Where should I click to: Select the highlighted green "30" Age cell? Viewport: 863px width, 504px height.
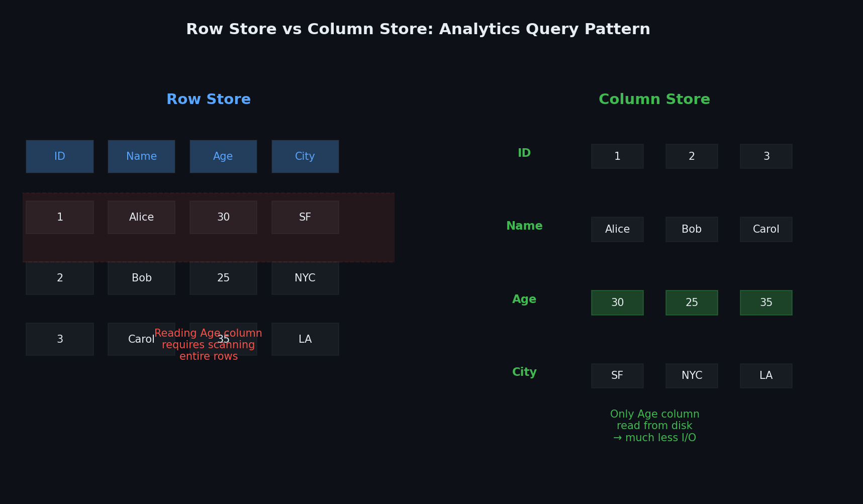[617, 303]
